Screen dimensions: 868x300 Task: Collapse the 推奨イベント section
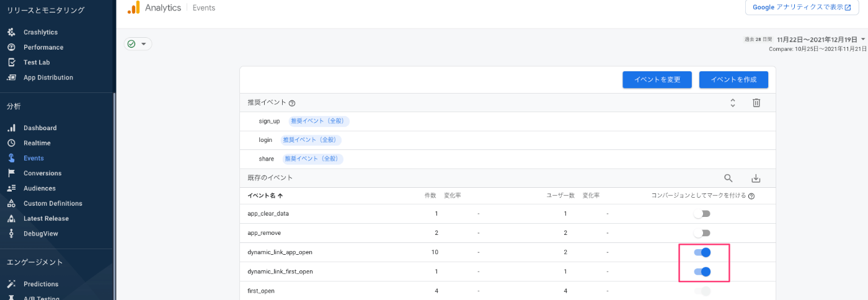pos(733,103)
